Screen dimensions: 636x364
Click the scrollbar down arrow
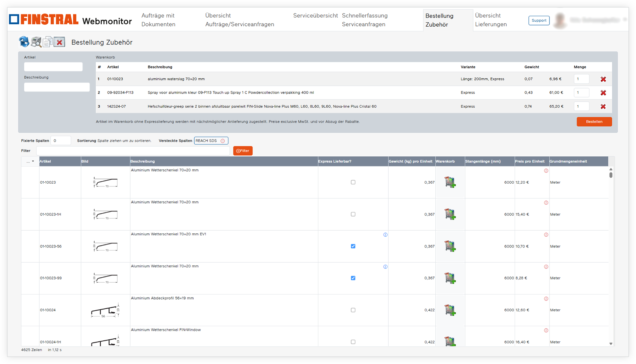(611, 344)
